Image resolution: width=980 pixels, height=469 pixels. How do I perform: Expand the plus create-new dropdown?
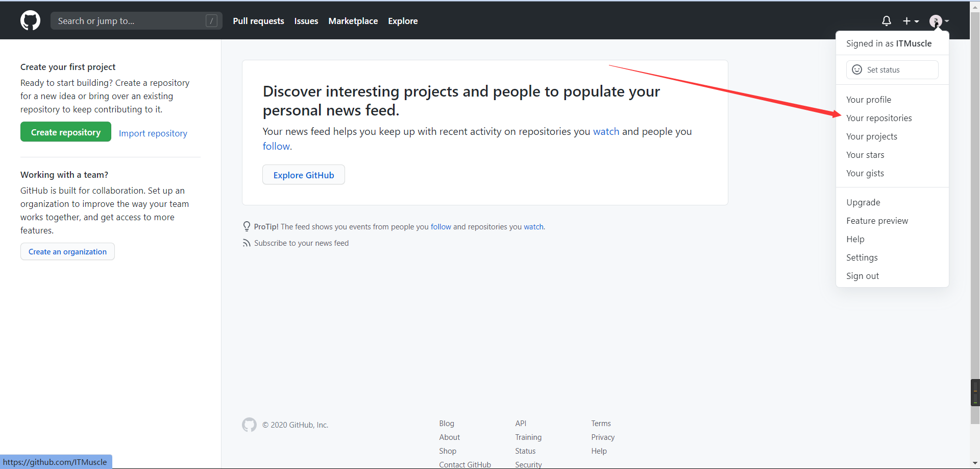click(910, 21)
